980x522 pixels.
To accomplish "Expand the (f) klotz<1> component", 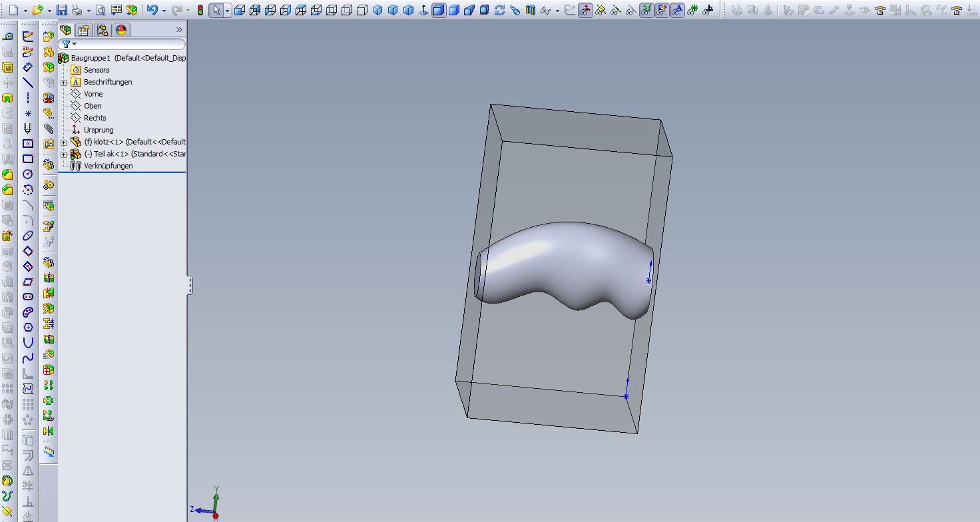I will (x=64, y=142).
